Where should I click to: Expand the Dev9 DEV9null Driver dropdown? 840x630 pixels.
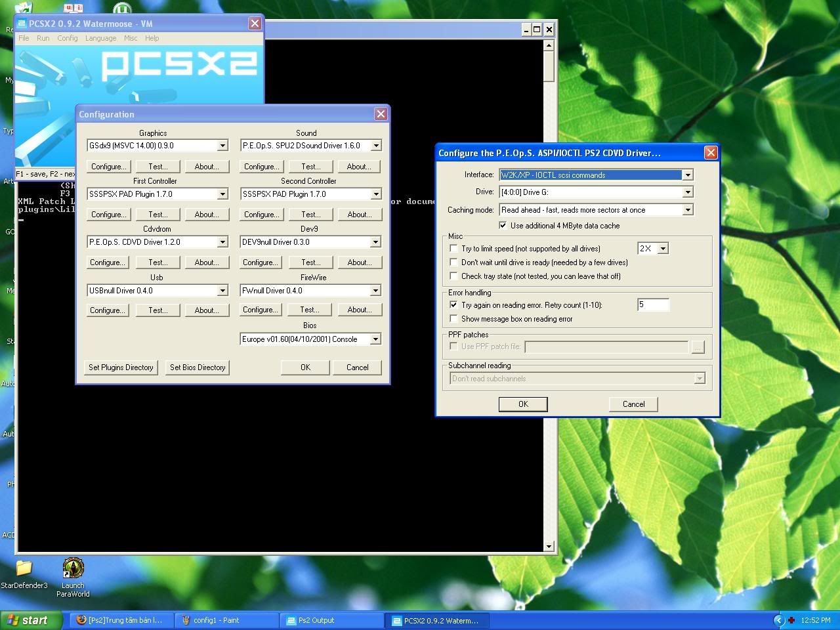click(x=375, y=242)
